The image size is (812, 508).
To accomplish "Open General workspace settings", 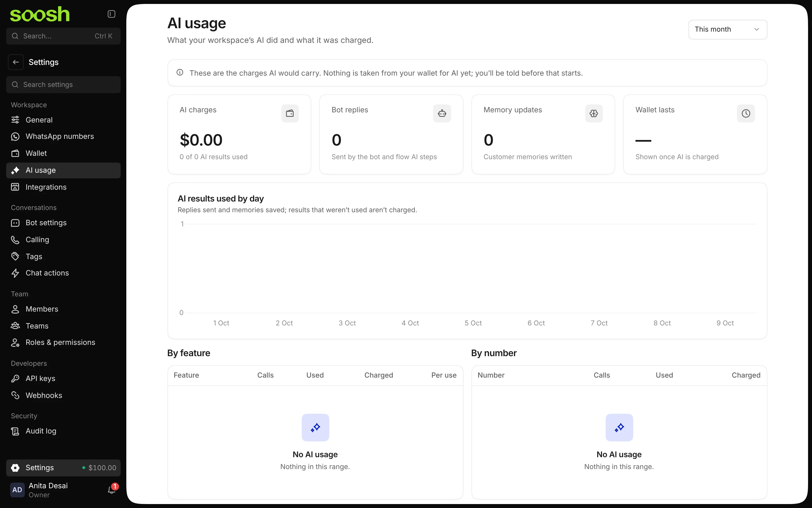I will [x=63, y=120].
